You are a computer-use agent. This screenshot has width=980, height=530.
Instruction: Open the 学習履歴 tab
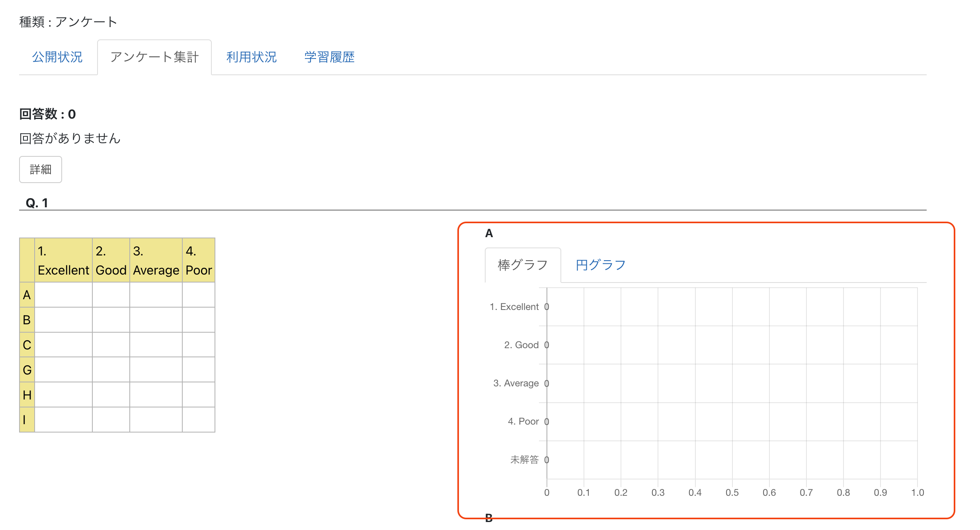click(329, 57)
